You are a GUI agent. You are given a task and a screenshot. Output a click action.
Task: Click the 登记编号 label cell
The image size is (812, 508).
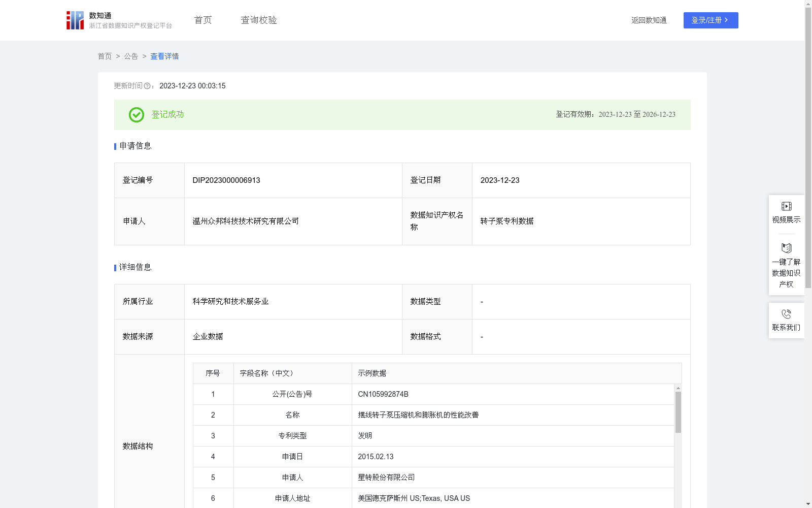click(x=149, y=180)
